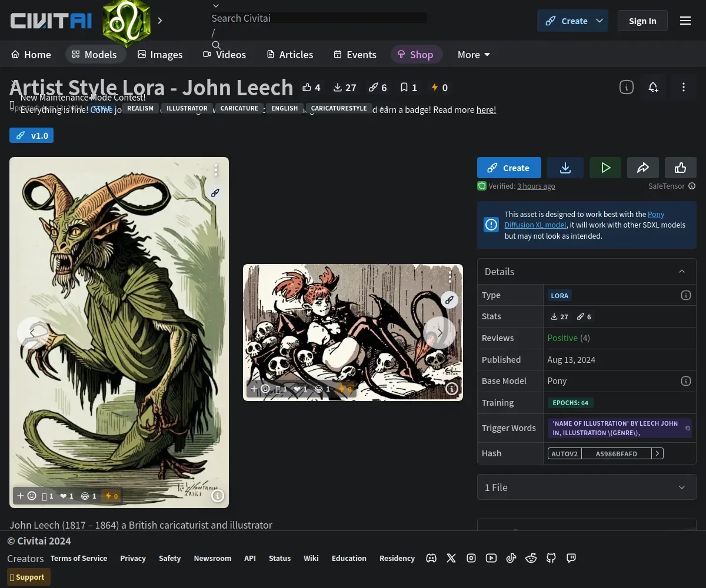Image resolution: width=706 pixels, height=588 pixels.
Task: Open the TikTok footer icon
Action: pyautogui.click(x=511, y=558)
